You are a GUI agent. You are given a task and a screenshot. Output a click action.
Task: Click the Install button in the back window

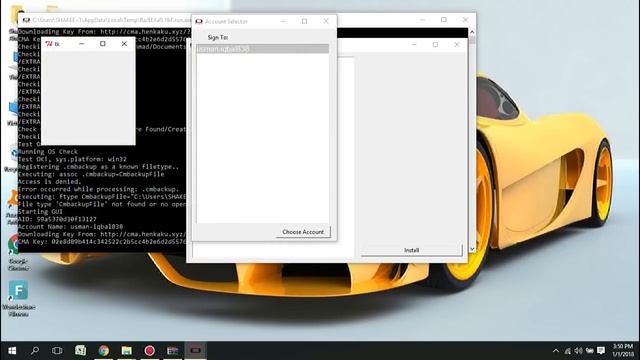click(411, 250)
